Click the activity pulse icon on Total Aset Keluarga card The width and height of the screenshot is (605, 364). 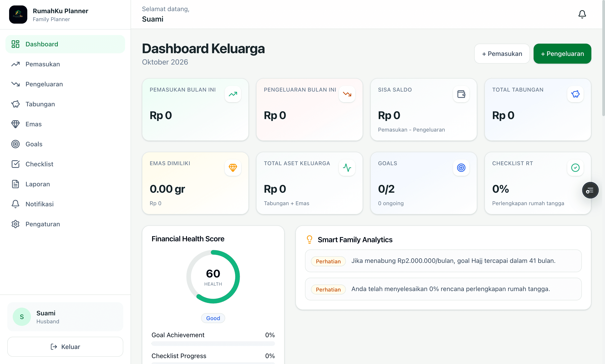pos(347,167)
